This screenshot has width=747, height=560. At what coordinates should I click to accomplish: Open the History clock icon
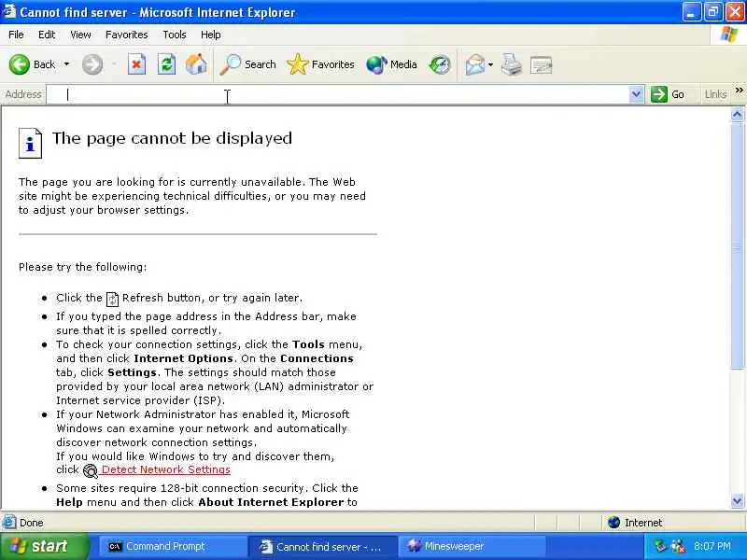point(439,64)
